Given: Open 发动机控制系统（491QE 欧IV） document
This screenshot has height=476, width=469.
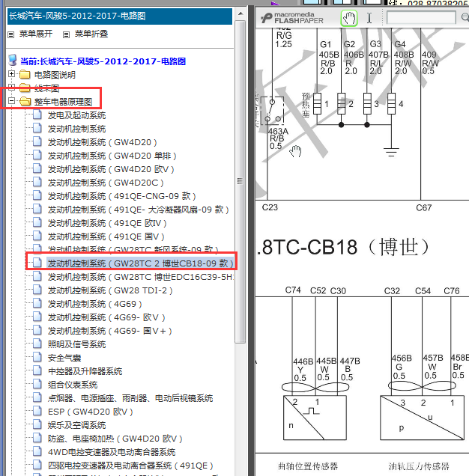Looking at the screenshot, I should point(107,223).
